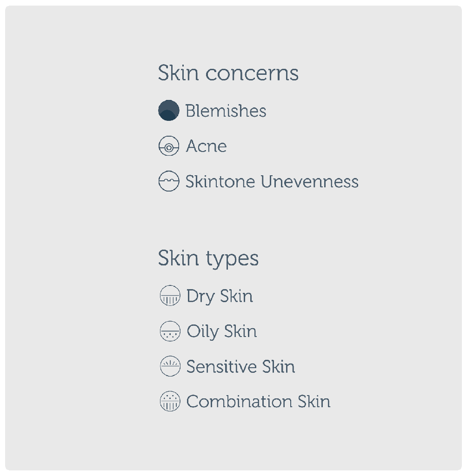The image size is (467, 476).
Task: Click the Skin types heading
Action: pyautogui.click(x=208, y=258)
